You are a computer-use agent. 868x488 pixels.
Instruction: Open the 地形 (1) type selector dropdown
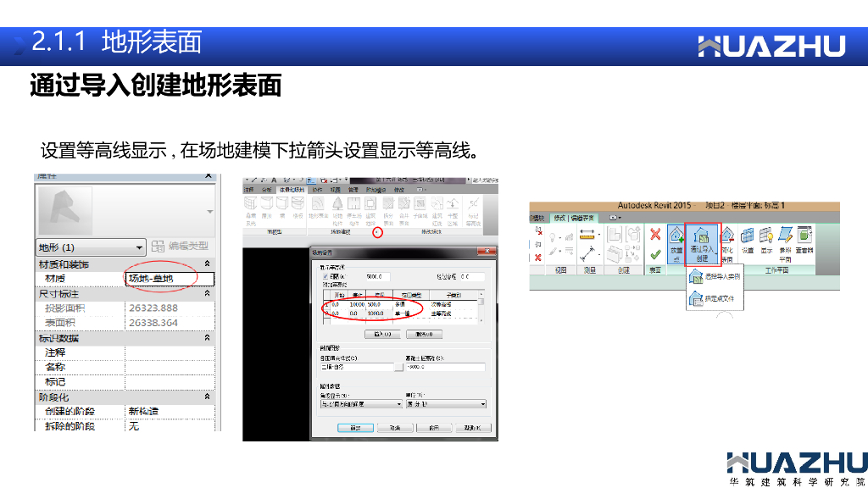(x=92, y=247)
